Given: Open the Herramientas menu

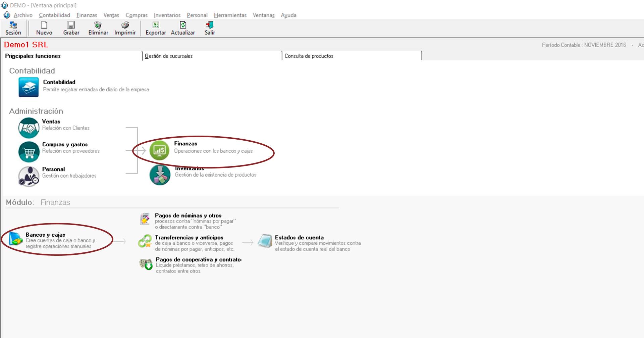Looking at the screenshot, I should 230,15.
